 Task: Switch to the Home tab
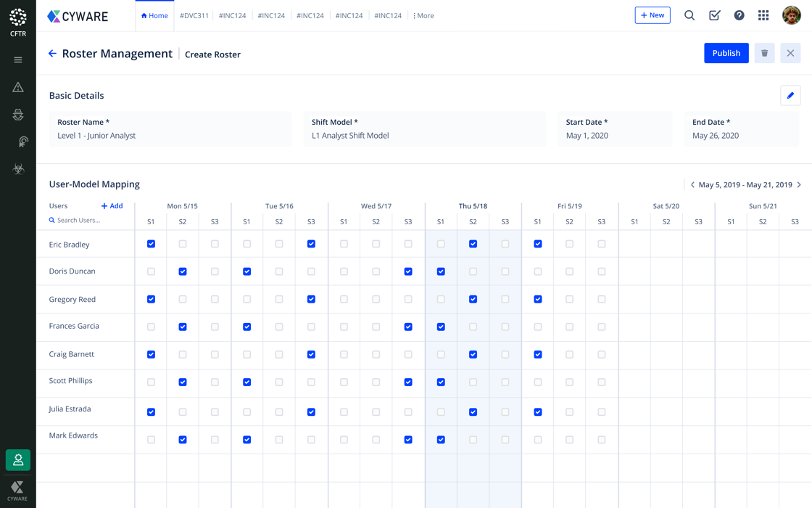(x=154, y=15)
